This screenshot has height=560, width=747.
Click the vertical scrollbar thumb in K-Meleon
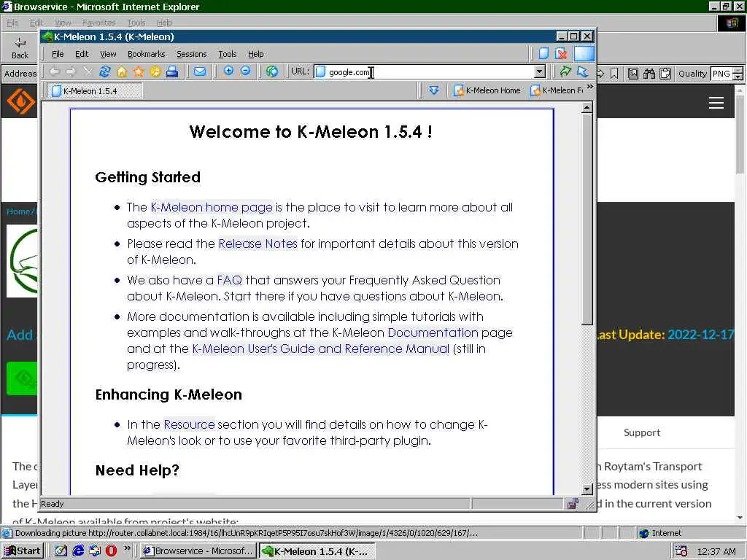tap(587, 219)
